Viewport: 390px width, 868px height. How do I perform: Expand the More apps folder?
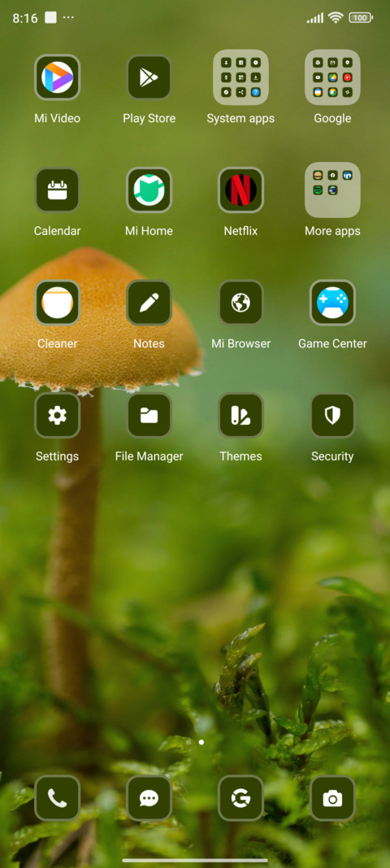tap(332, 190)
